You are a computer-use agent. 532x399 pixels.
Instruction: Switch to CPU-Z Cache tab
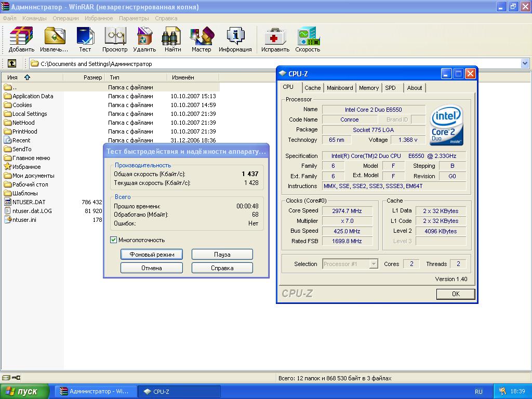pos(312,88)
